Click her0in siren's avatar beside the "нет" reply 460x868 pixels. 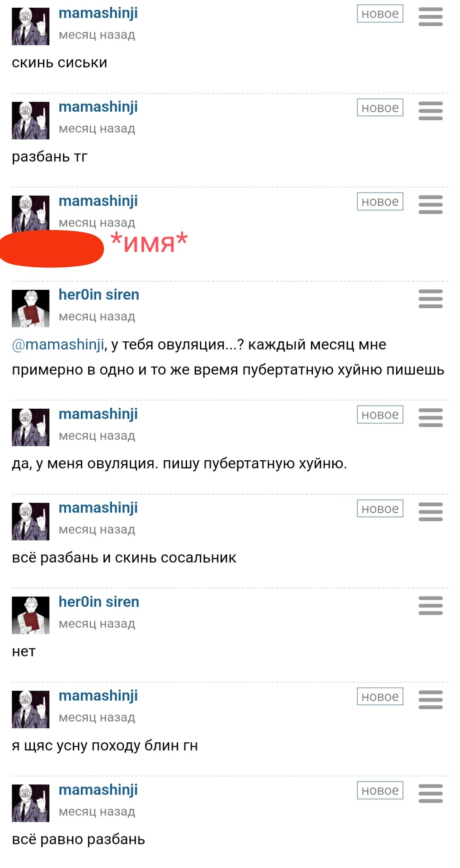pyautogui.click(x=30, y=615)
